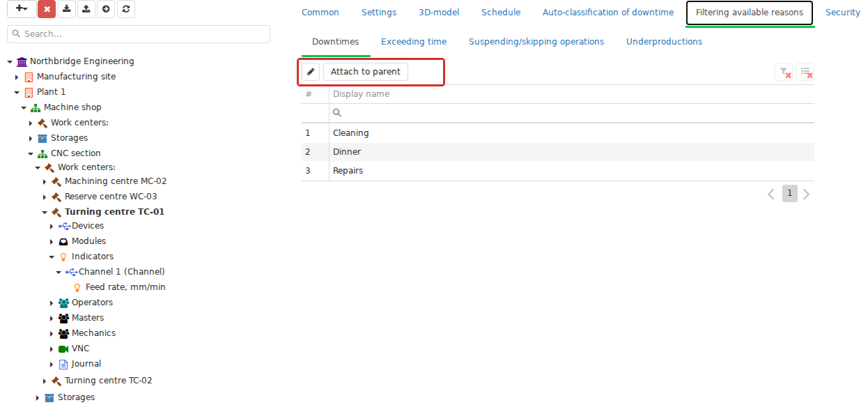Select Reserve centre WC-03 tree item
The image size is (868, 405).
(111, 197)
